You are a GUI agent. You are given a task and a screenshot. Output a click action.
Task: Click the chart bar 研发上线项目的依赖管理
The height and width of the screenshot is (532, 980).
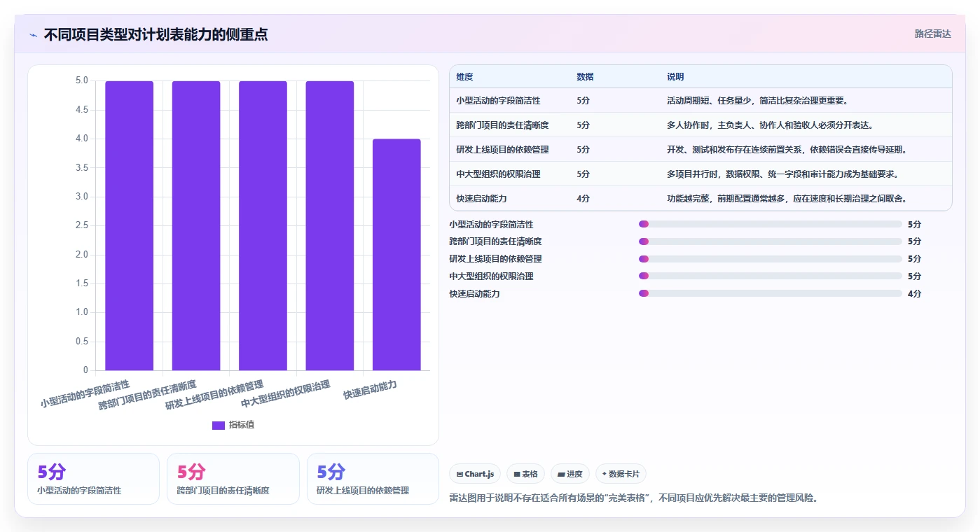pos(263,225)
